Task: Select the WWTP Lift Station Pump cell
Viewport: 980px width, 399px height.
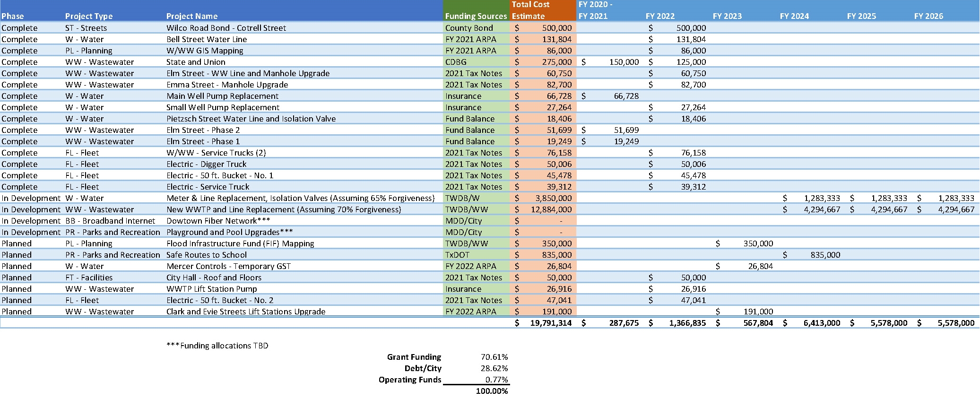Action: (211, 289)
